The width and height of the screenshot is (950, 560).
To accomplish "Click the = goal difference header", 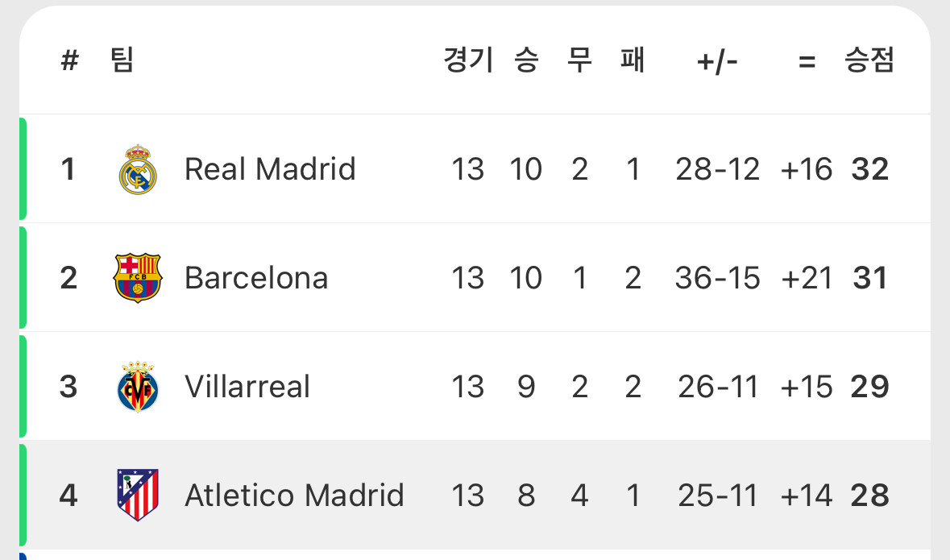I will (x=807, y=61).
